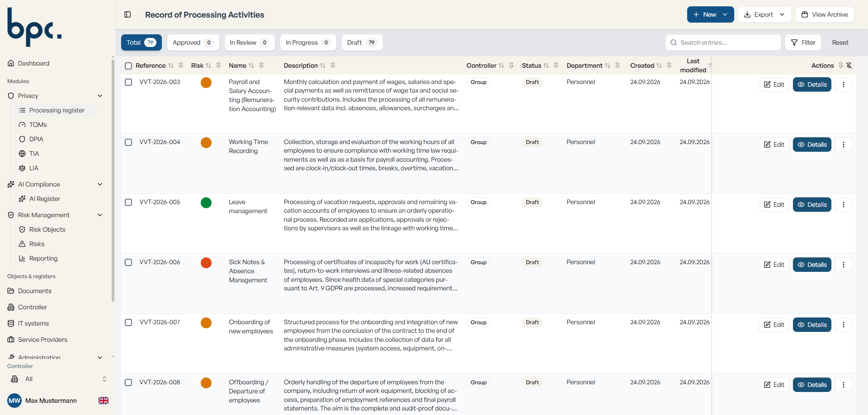Check the VVT-2026-003 row checkbox
The width and height of the screenshot is (868, 415).
tap(128, 82)
